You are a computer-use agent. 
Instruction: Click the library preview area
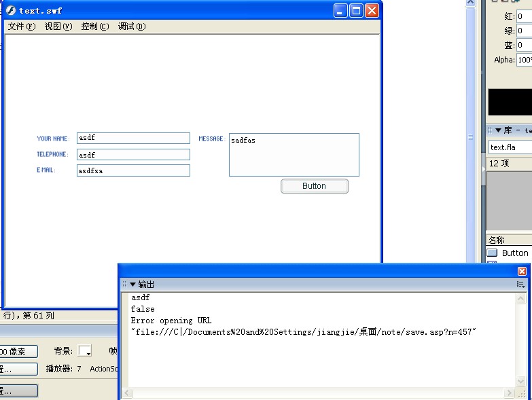point(510,201)
